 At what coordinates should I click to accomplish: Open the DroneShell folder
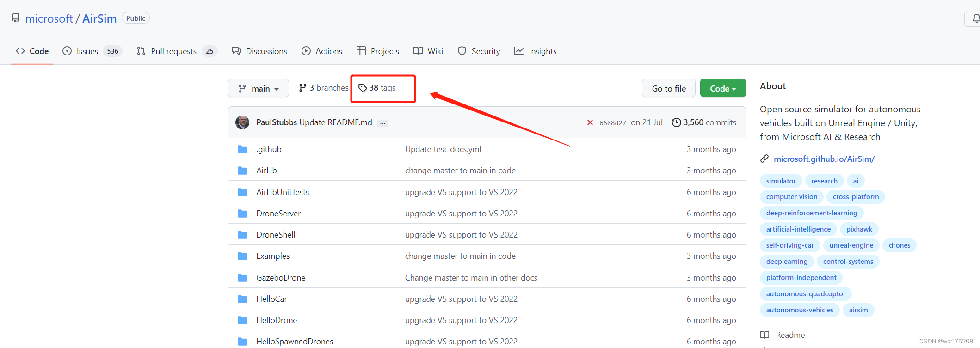pos(276,235)
